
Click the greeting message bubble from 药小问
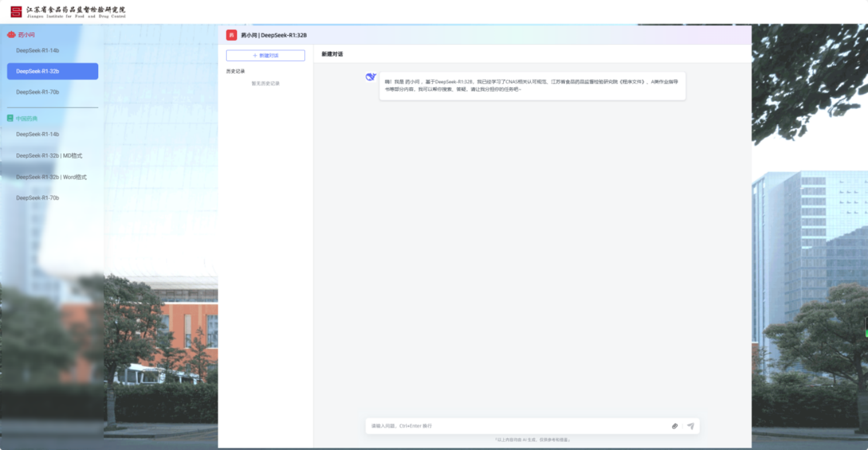(532, 86)
